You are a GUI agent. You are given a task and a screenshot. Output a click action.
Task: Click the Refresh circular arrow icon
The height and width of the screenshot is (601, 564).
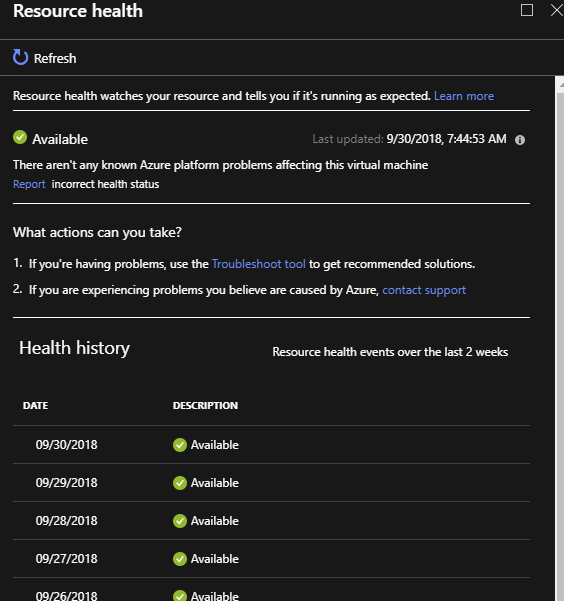click(20, 57)
